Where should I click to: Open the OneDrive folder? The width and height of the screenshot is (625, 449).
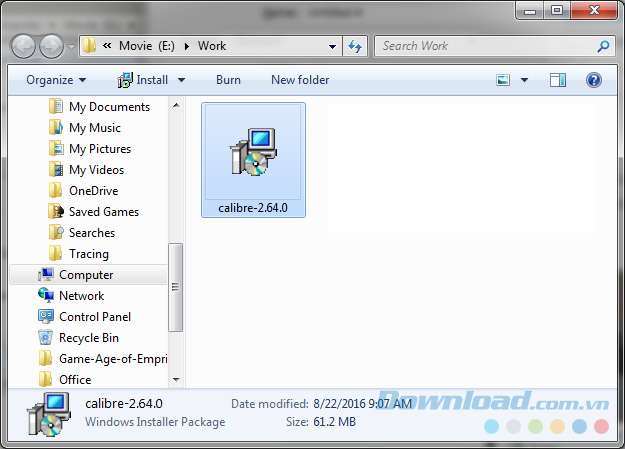tap(94, 191)
